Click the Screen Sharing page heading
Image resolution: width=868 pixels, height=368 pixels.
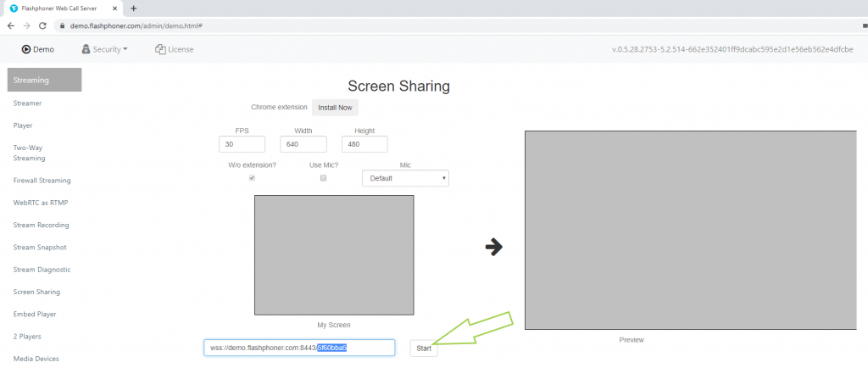pyautogui.click(x=398, y=86)
